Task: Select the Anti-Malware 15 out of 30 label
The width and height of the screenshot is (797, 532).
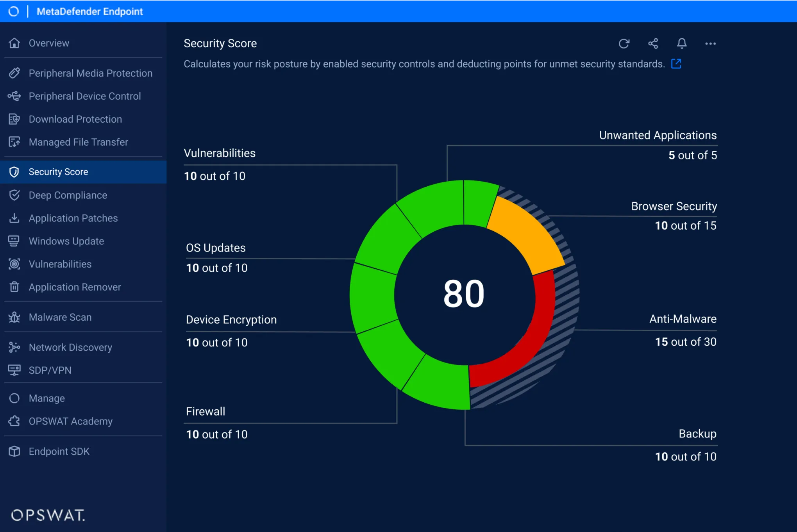Action: (x=685, y=342)
